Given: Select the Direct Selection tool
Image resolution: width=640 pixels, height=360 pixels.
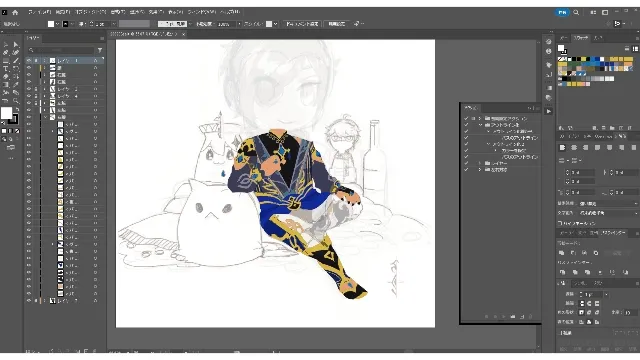Looking at the screenshot, I should click(x=16, y=44).
